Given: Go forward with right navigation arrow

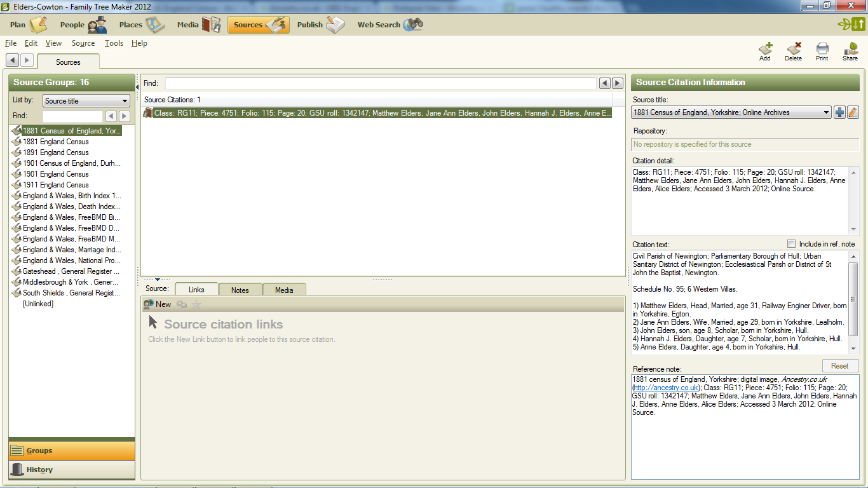Looking at the screenshot, I should (x=27, y=60).
